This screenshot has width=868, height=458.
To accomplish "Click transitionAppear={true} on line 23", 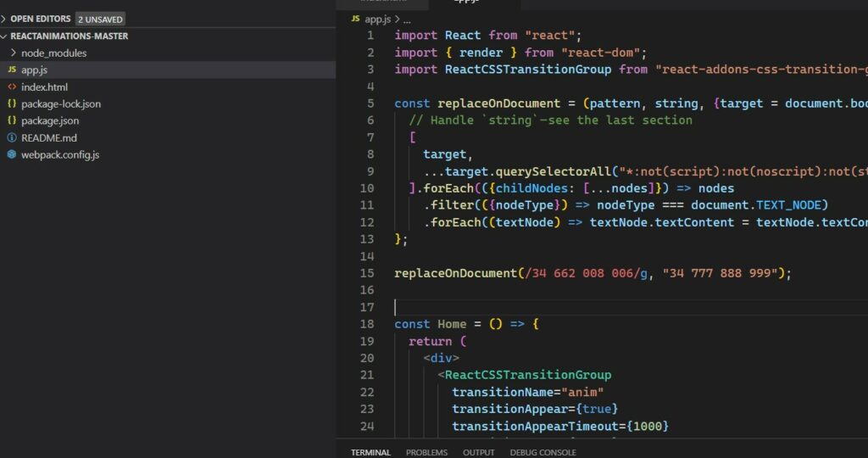I will click(x=535, y=410).
